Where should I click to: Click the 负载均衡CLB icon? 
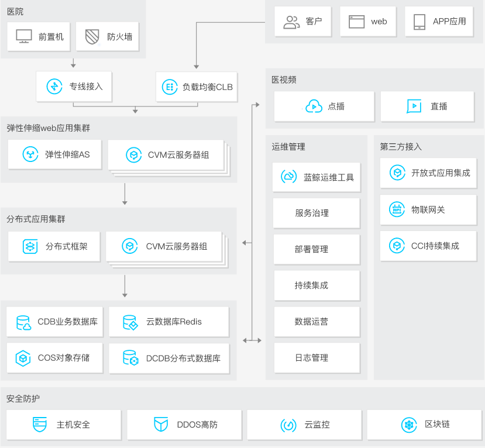170,87
